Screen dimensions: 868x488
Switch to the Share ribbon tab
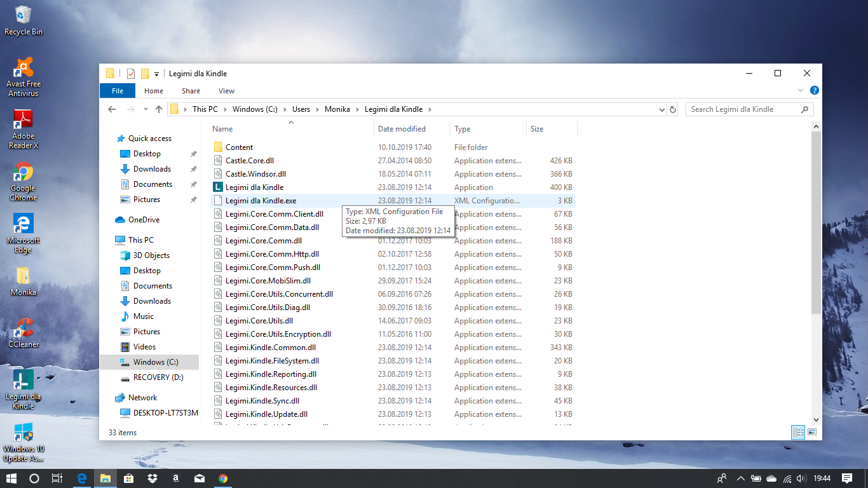point(191,91)
